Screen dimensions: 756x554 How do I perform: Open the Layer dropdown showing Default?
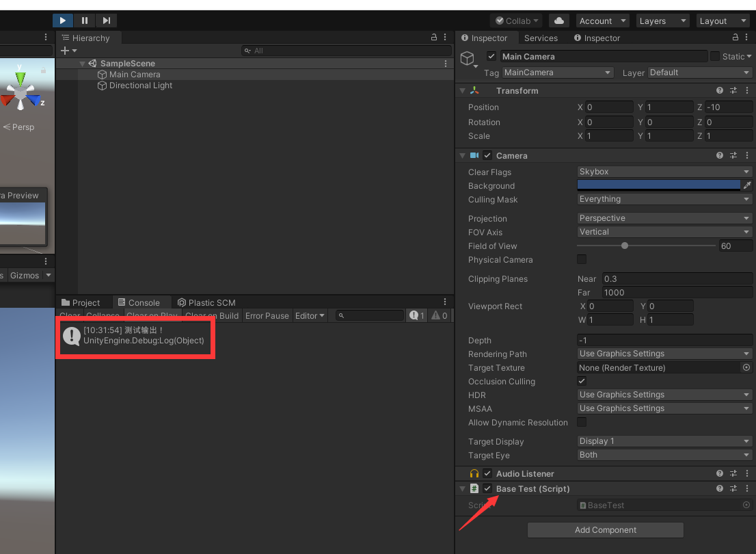coord(700,72)
